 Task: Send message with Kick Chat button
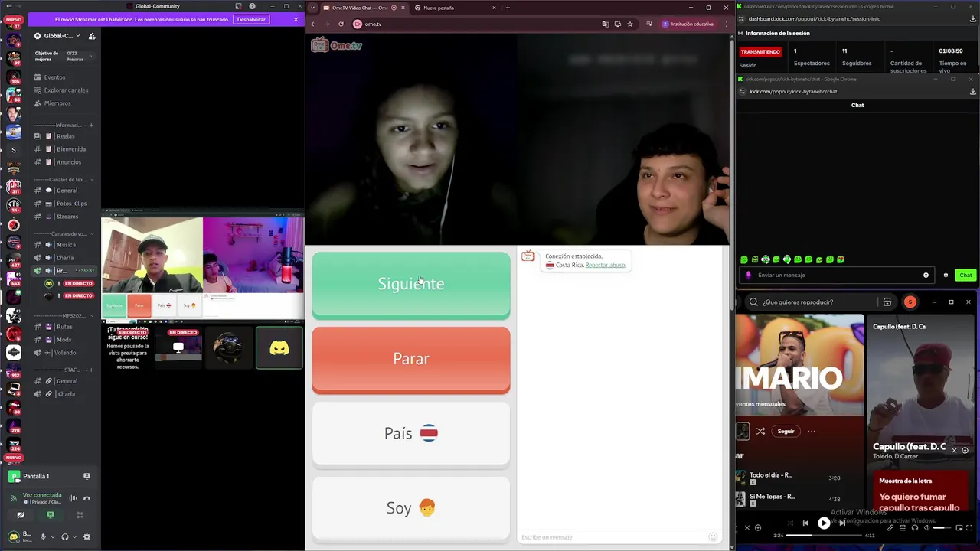[x=965, y=275]
